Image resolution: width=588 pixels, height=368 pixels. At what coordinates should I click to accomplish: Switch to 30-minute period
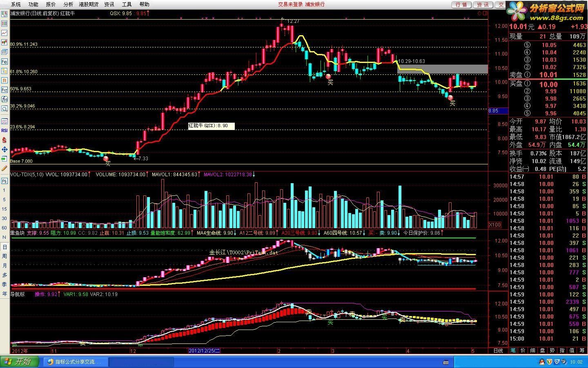click(x=4, y=218)
